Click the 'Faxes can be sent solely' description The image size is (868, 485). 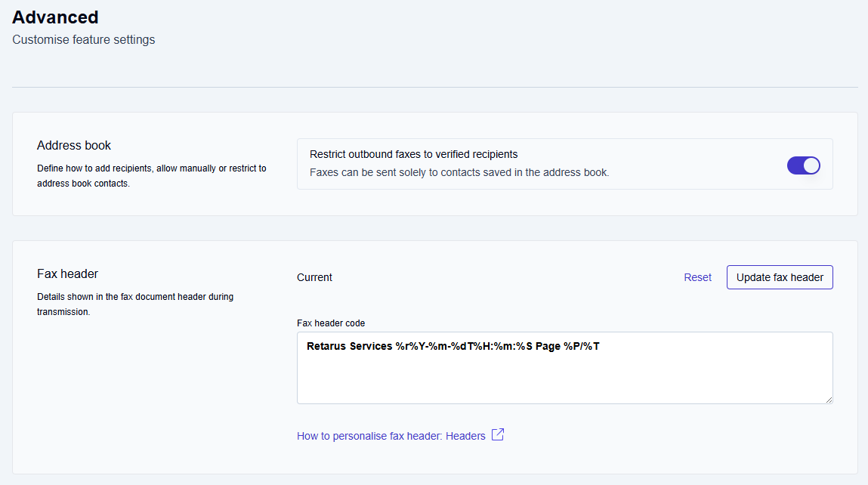pyautogui.click(x=459, y=172)
